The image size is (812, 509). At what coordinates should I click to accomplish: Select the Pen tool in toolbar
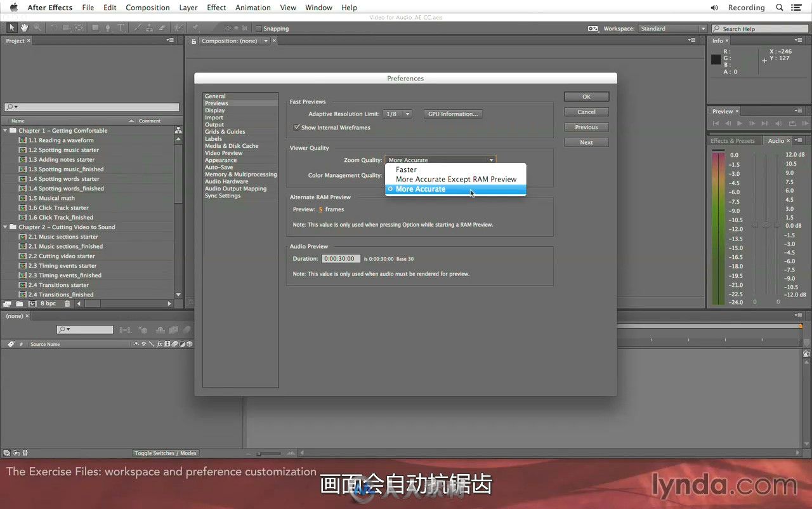107,28
